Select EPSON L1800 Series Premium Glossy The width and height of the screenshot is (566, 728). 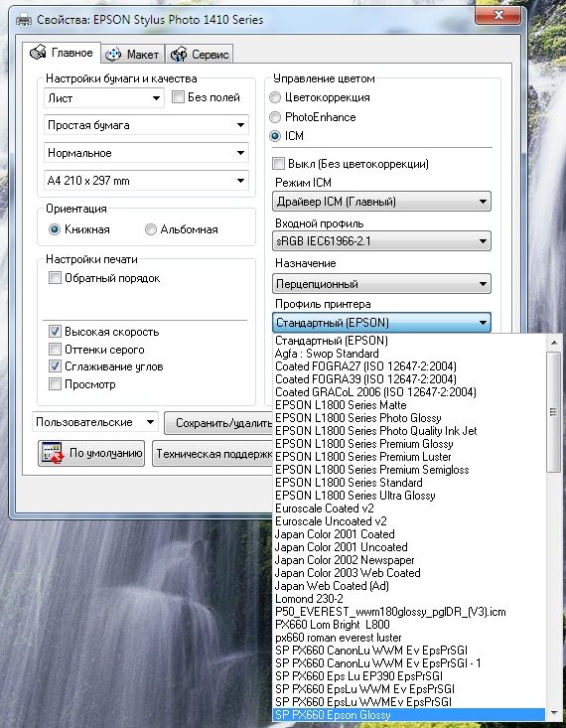point(409,444)
